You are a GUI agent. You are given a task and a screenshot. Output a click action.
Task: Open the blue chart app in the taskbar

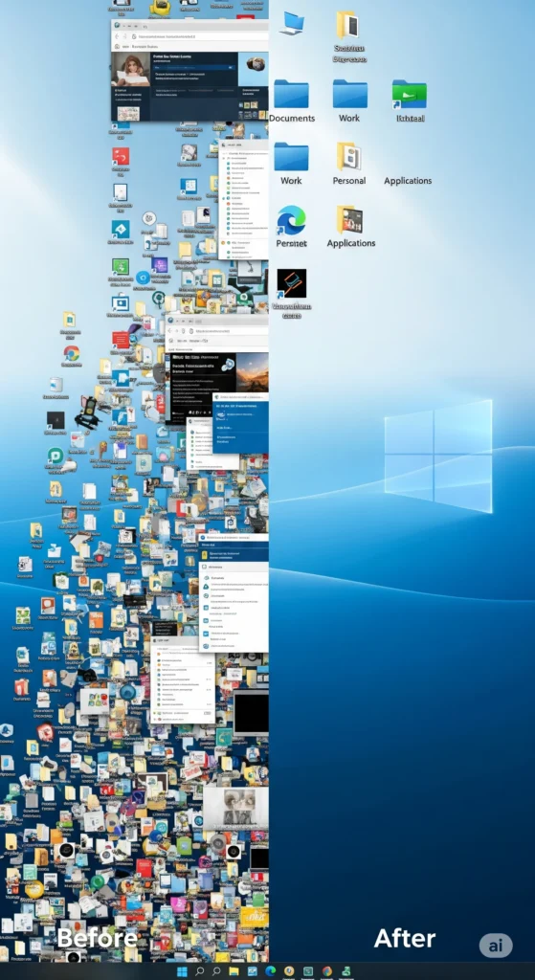click(x=253, y=971)
